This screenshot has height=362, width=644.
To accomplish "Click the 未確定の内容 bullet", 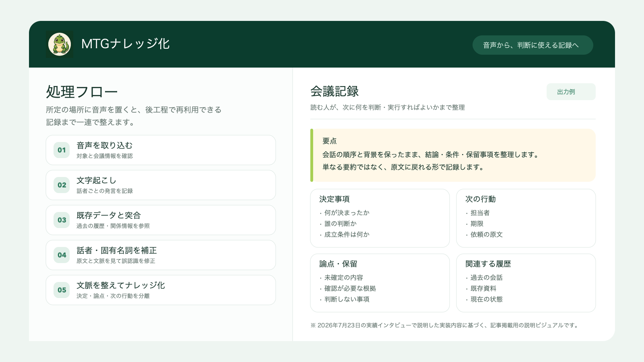I will coord(341,278).
